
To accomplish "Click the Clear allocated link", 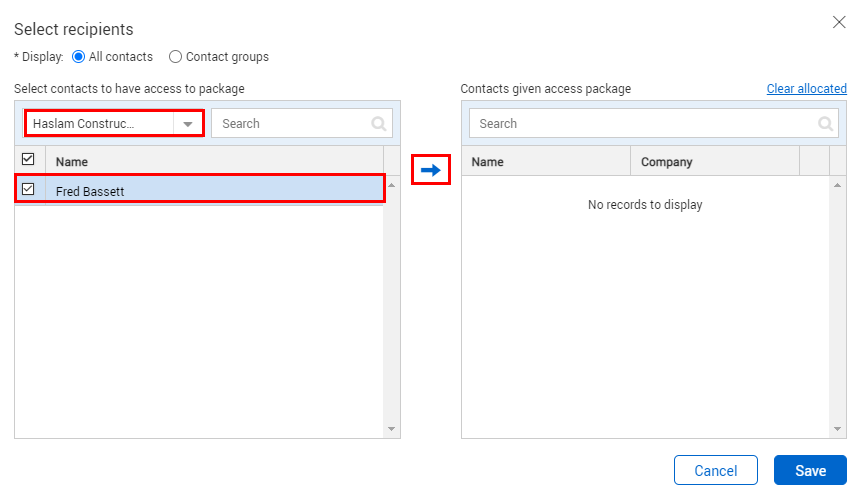I will (x=806, y=88).
